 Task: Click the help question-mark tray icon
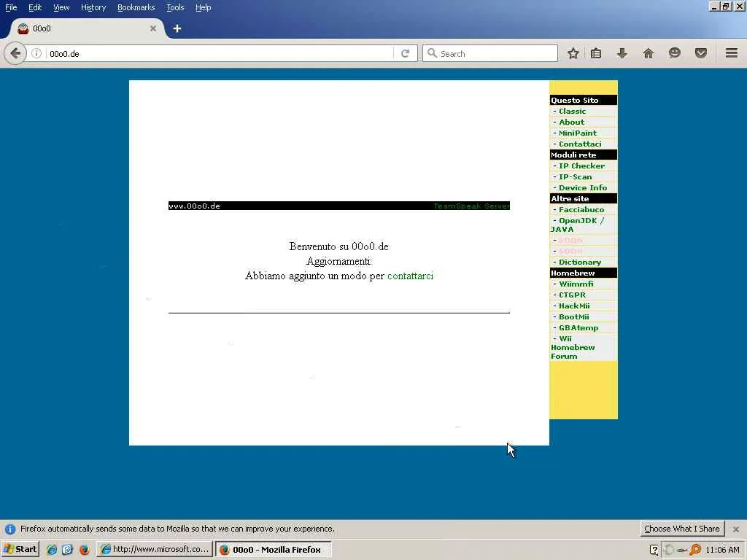[x=654, y=550]
